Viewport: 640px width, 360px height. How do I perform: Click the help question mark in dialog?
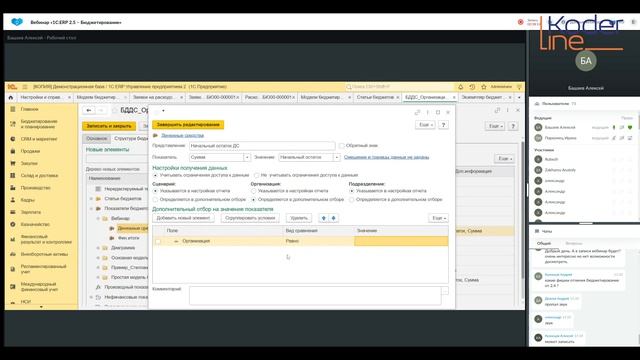tap(444, 125)
